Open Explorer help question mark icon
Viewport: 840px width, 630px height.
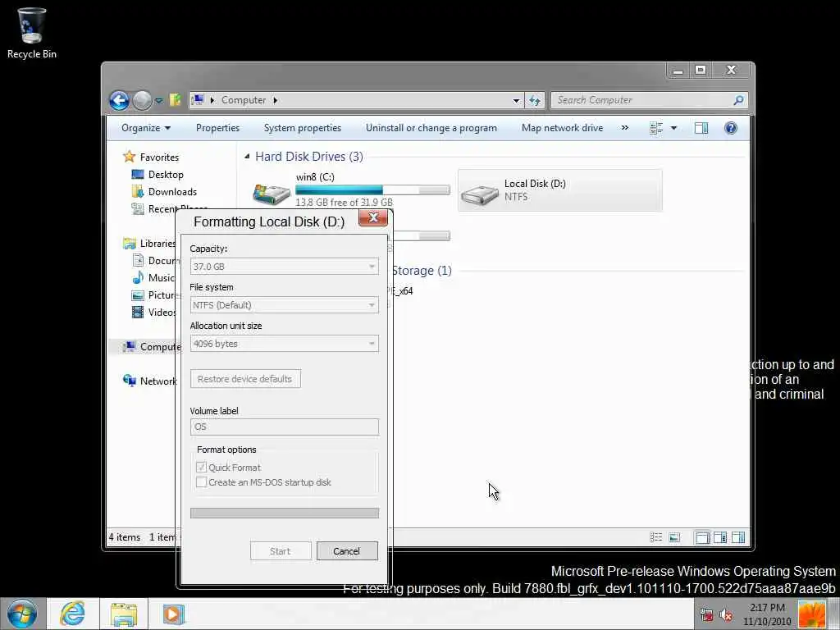pos(731,128)
